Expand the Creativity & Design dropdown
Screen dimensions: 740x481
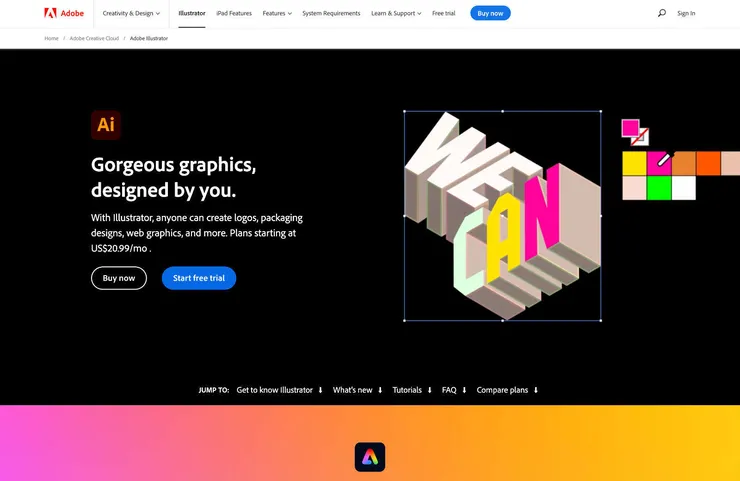[131, 13]
